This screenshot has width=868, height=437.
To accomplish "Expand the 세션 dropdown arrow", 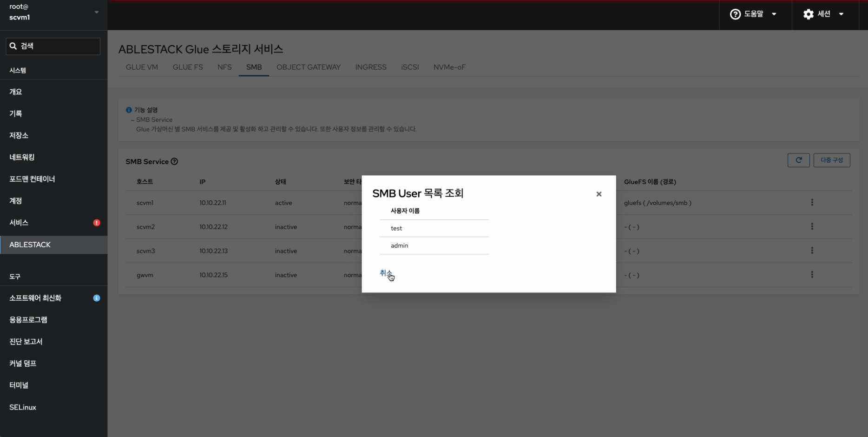I will coord(841,14).
